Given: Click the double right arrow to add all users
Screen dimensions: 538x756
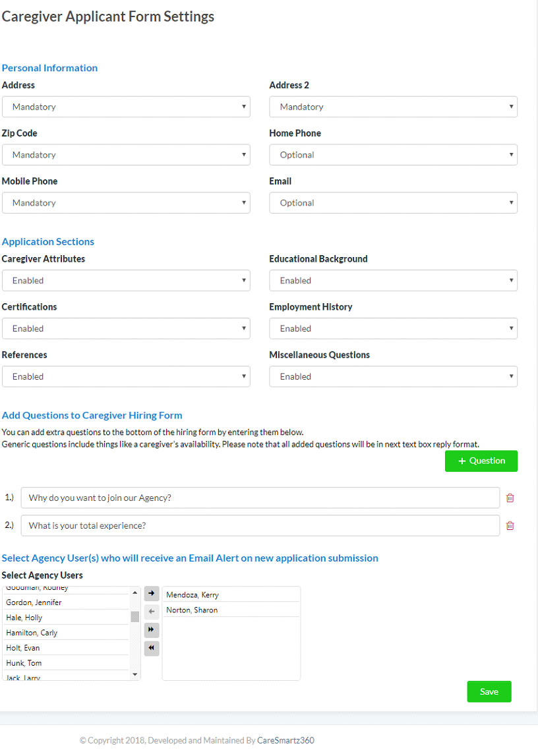Looking at the screenshot, I should coord(152,630).
